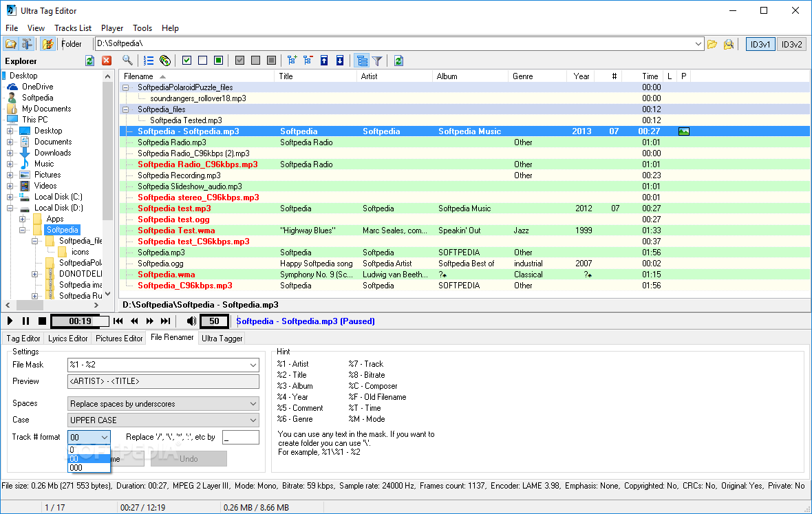Open the folder path dropdown
This screenshot has height=514, width=812.
click(698, 44)
